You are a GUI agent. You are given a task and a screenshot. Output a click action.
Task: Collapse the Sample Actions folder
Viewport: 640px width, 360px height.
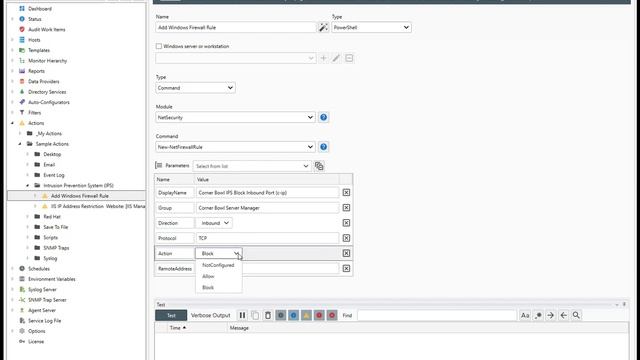pos(20,144)
